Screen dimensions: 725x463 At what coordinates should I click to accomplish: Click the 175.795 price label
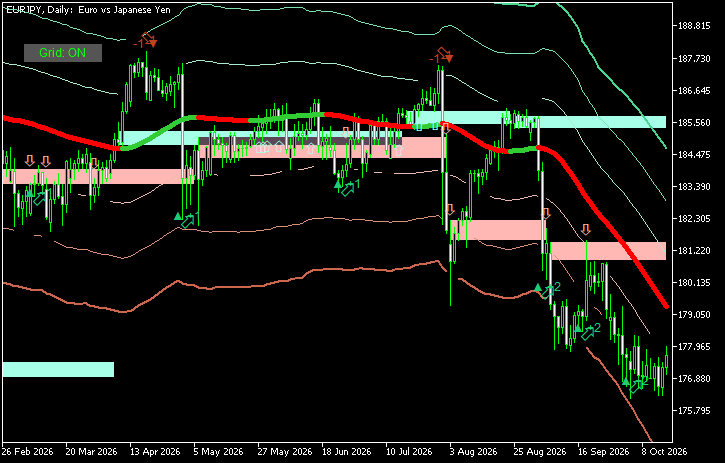(694, 410)
